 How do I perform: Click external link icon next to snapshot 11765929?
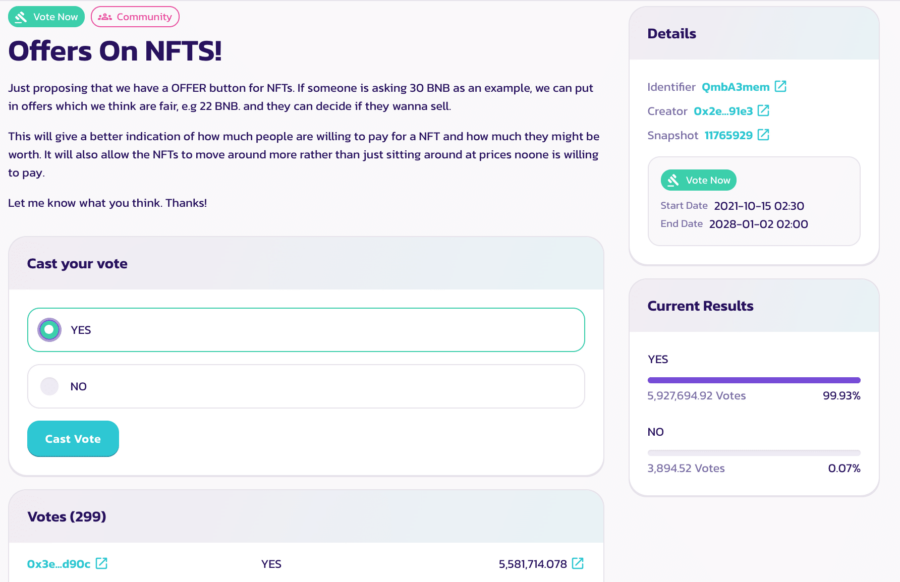763,135
